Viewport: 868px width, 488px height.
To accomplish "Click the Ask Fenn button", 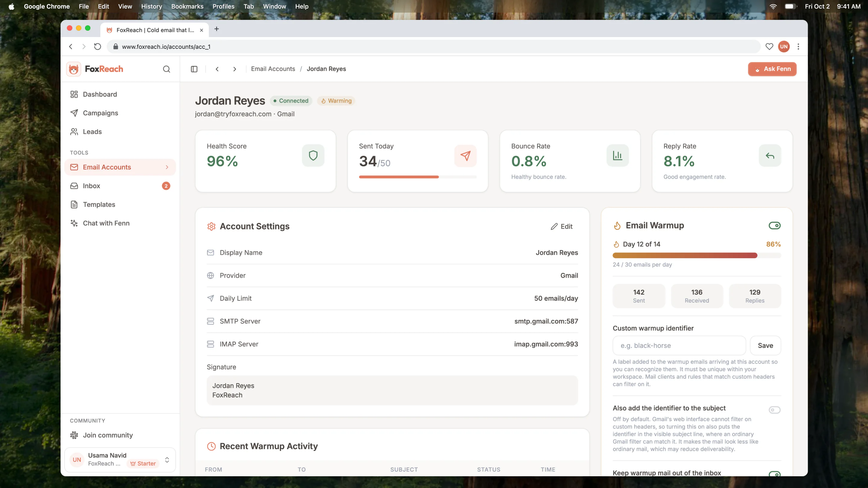I will coord(772,69).
